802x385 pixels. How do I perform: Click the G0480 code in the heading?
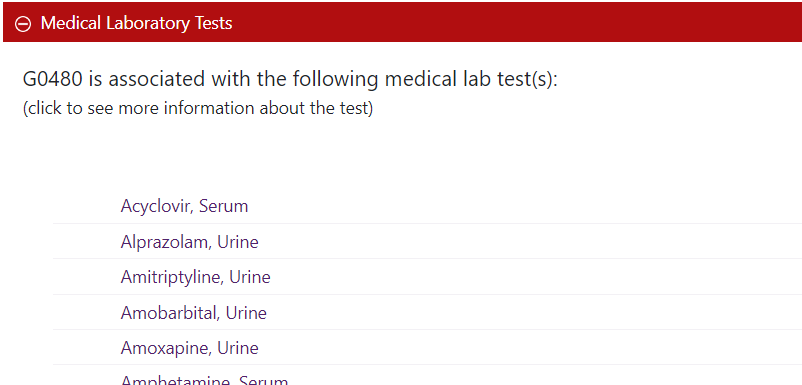coord(53,79)
